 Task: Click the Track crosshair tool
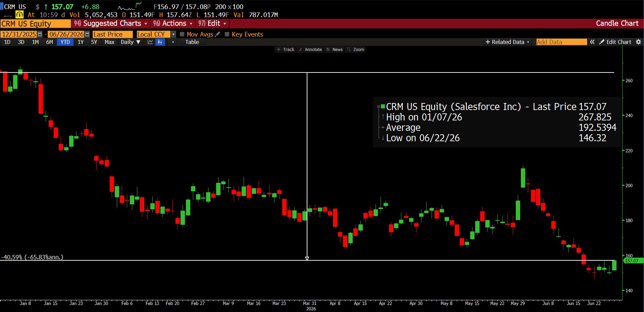[x=286, y=49]
